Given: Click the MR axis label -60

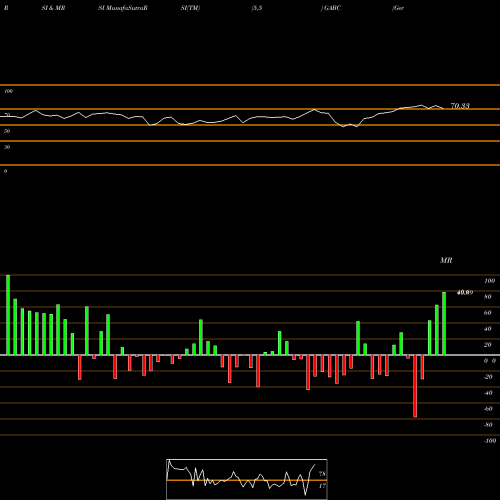Looking at the screenshot, I should [488, 409].
